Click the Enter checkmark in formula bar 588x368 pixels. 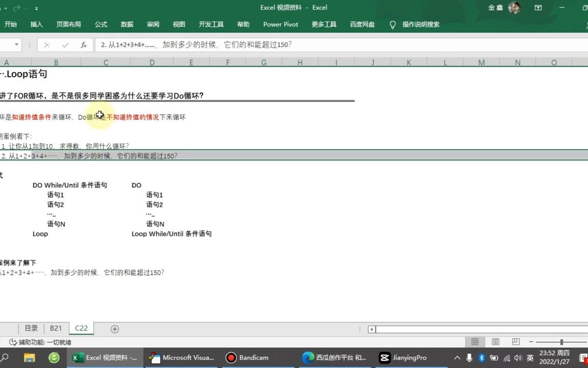click(65, 45)
